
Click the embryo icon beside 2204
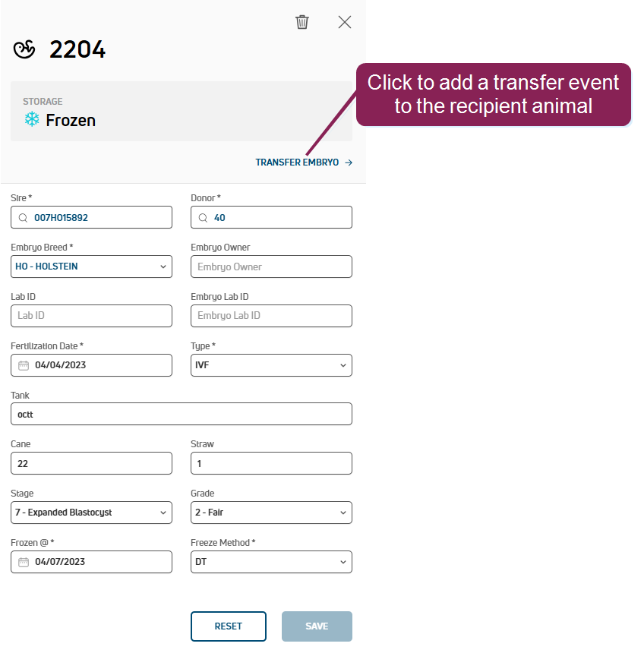click(25, 50)
